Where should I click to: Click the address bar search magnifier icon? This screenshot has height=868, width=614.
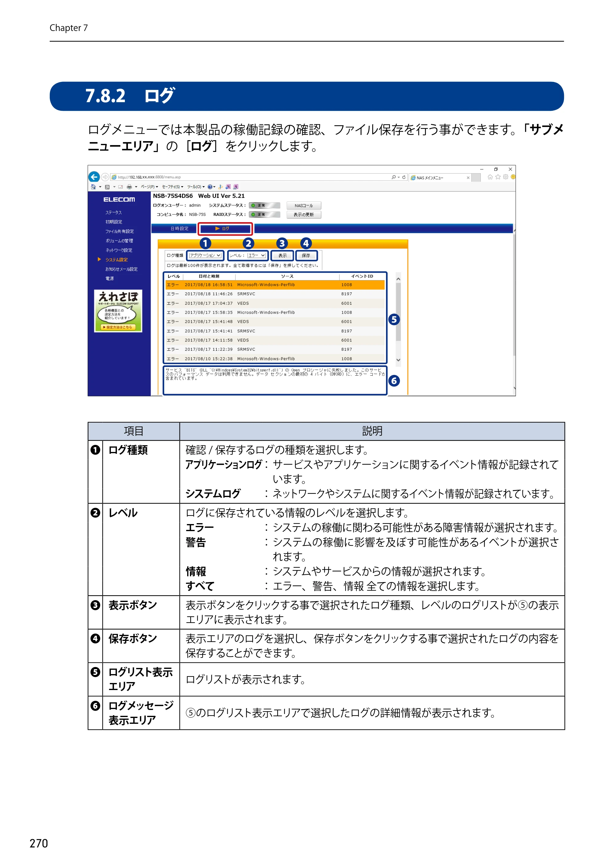[394, 177]
